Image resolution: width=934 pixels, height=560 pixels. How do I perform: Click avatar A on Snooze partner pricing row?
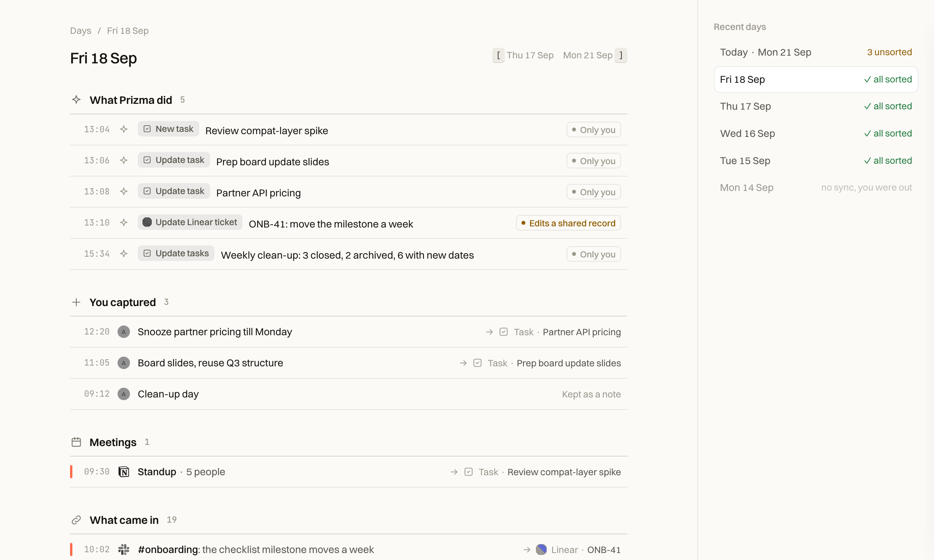pos(124,332)
